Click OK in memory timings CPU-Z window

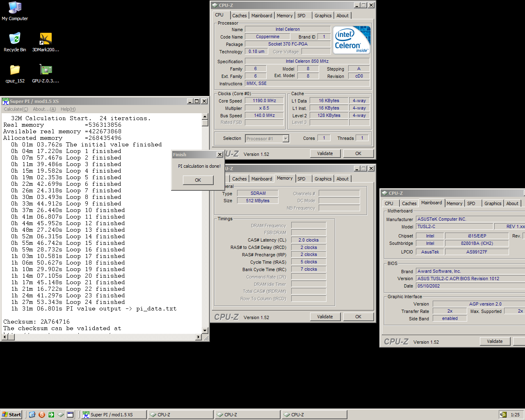358,317
